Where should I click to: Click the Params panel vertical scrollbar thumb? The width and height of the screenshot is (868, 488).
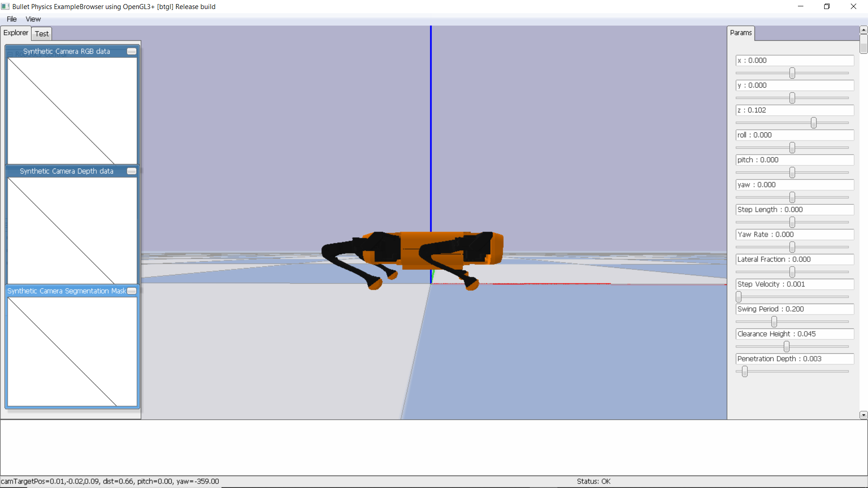click(x=863, y=44)
